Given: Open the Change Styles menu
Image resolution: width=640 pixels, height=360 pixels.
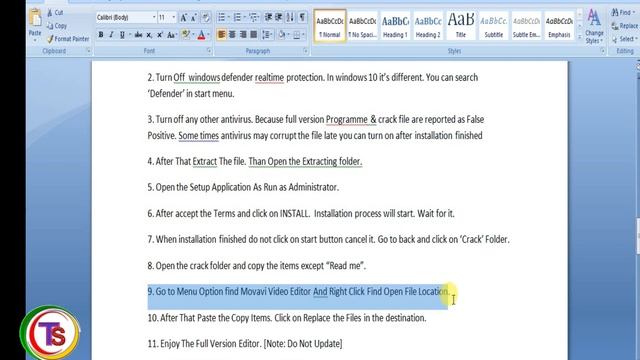Looking at the screenshot, I should coord(594,27).
